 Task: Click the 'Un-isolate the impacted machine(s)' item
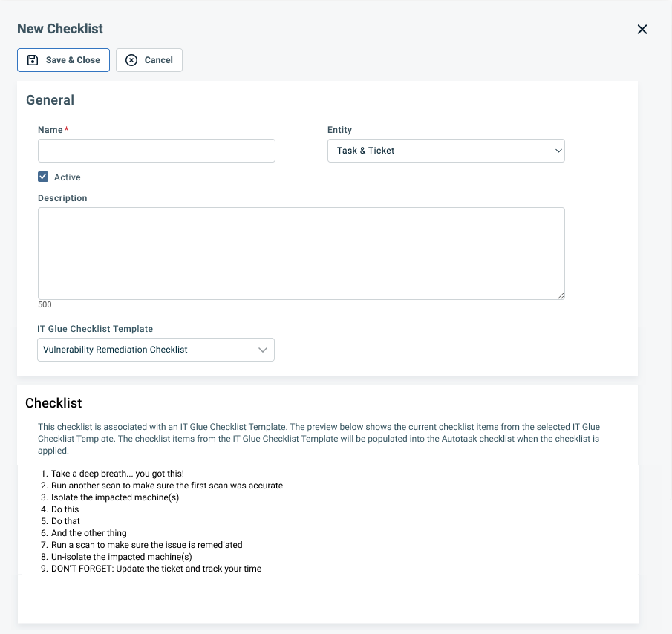(121, 557)
